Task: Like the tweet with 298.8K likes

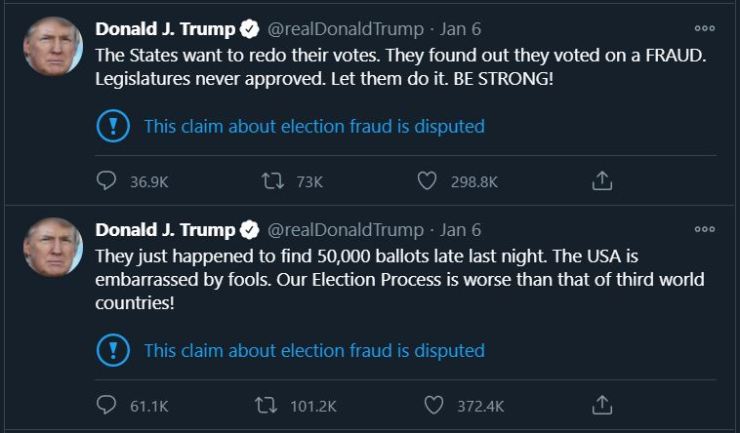Action: (428, 181)
